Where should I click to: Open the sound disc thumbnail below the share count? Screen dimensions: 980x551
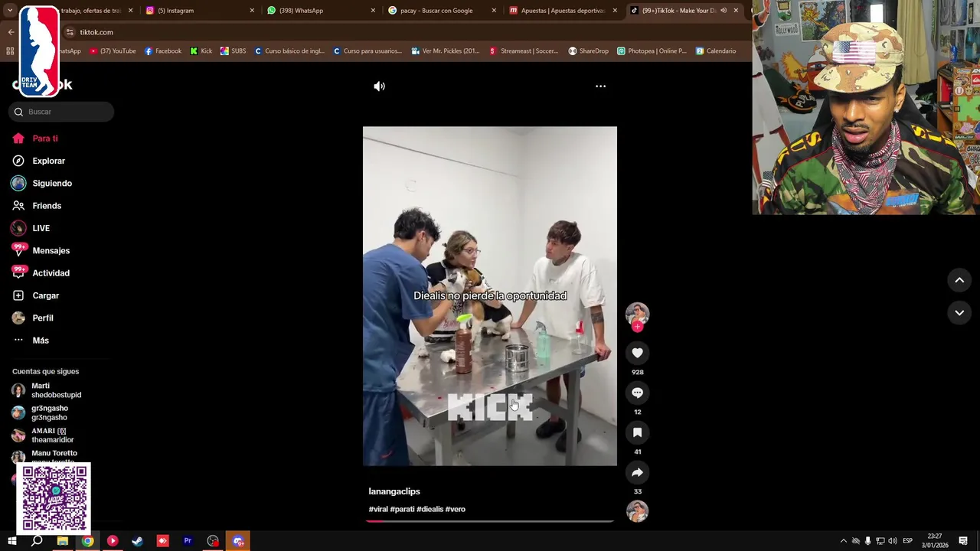click(x=637, y=511)
